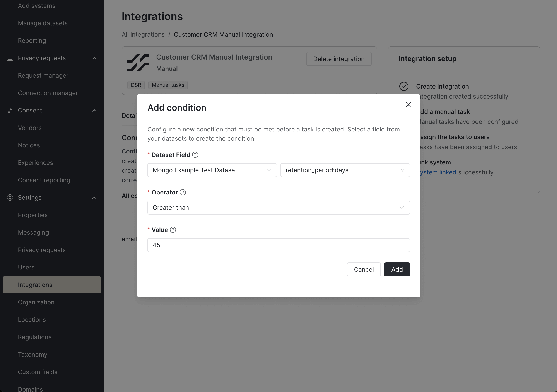Click the Settings gear icon
This screenshot has width=557, height=392.
click(10, 198)
